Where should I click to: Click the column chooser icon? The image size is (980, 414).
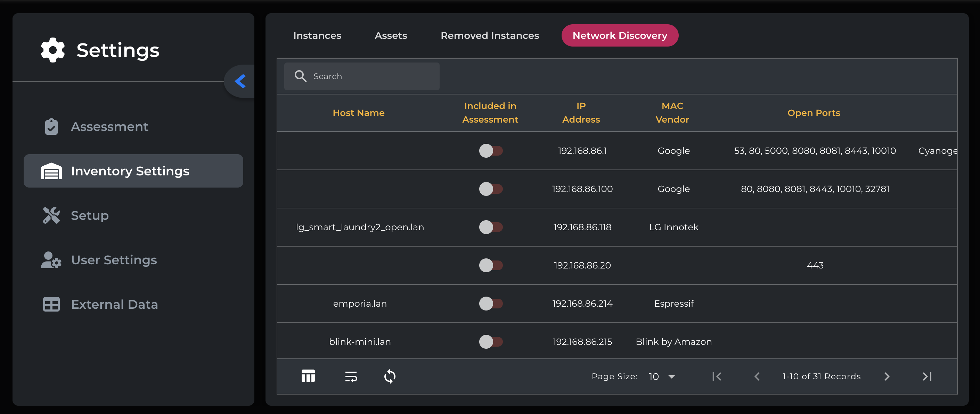(308, 376)
